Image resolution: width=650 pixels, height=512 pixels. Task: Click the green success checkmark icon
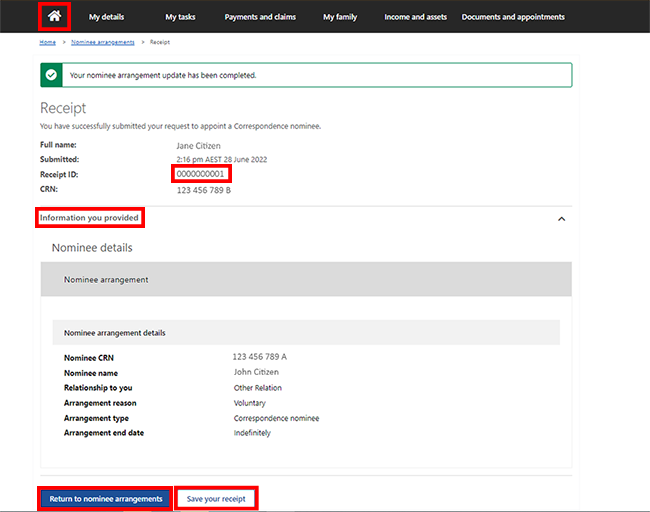pyautogui.click(x=51, y=75)
